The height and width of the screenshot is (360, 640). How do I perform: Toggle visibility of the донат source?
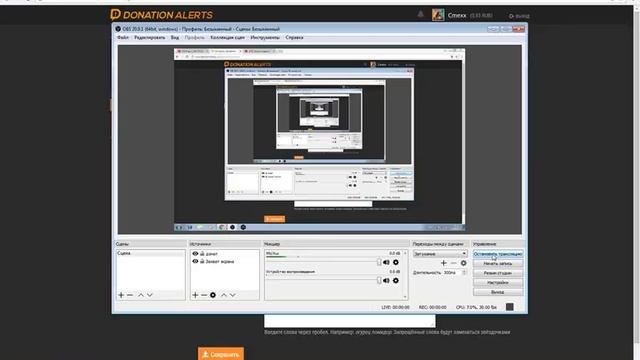[x=195, y=253]
